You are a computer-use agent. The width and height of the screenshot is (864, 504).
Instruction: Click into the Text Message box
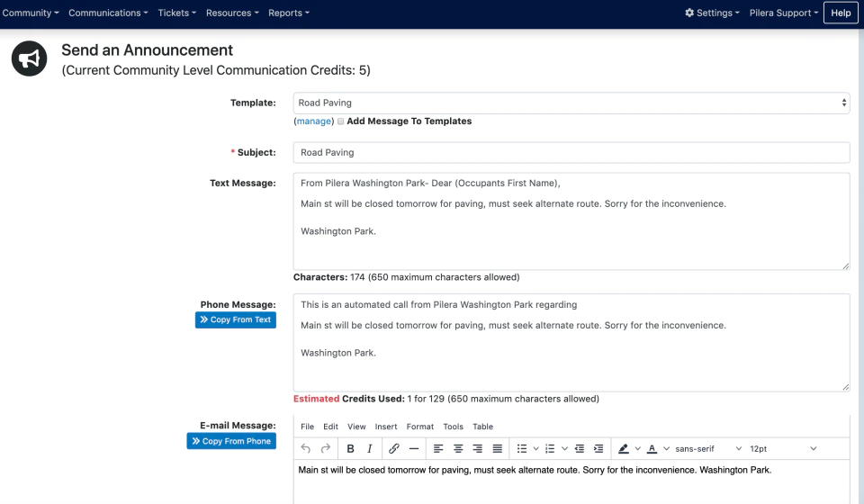571,221
